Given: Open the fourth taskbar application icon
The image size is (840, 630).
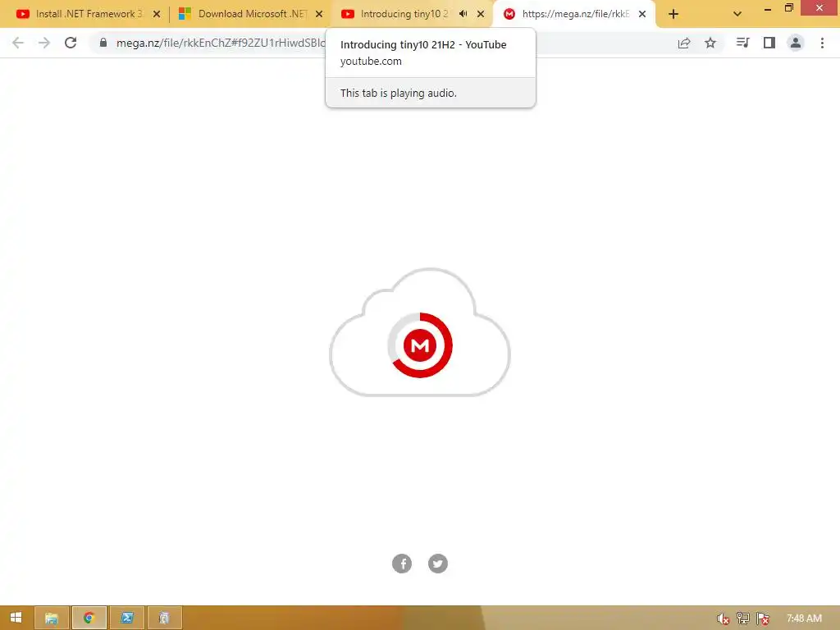Looking at the screenshot, I should coord(164,618).
